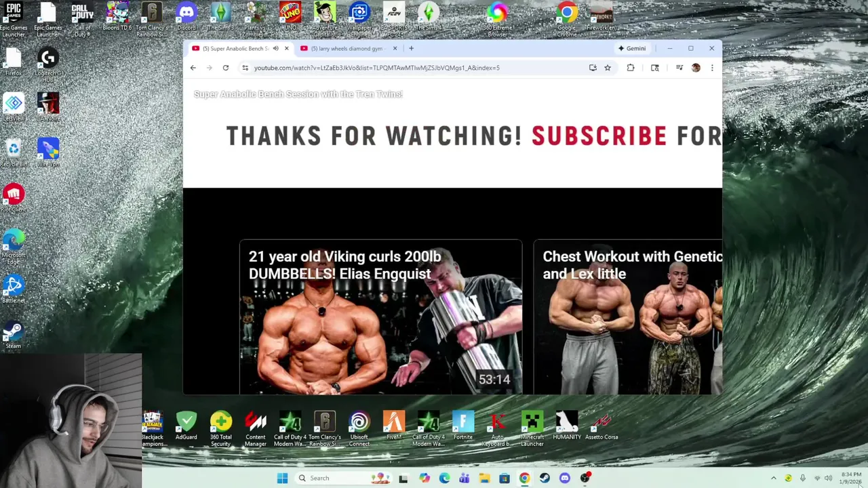Close the larry wheels diamond gym tab
Image resolution: width=868 pixels, height=488 pixels.
(x=395, y=48)
